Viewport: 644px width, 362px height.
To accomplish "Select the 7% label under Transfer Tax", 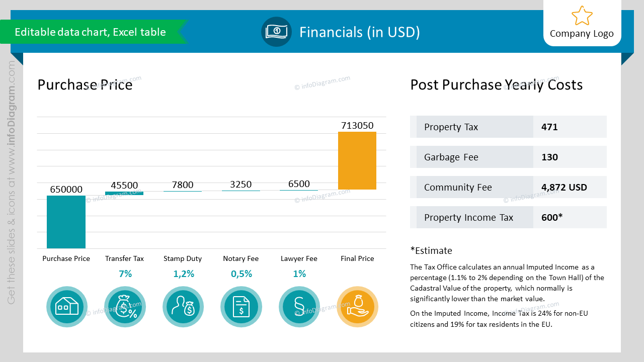I will click(124, 274).
